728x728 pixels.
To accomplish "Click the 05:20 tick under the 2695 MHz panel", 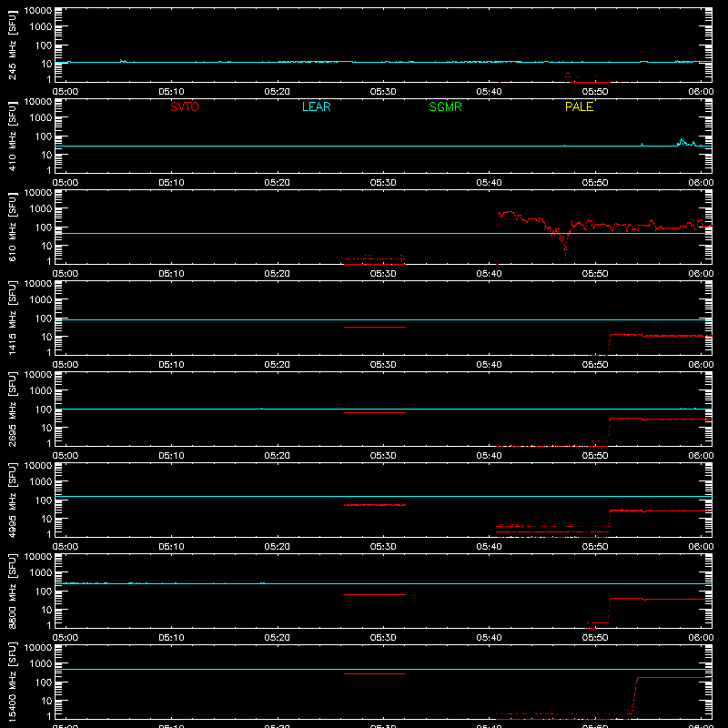I will [x=278, y=456].
